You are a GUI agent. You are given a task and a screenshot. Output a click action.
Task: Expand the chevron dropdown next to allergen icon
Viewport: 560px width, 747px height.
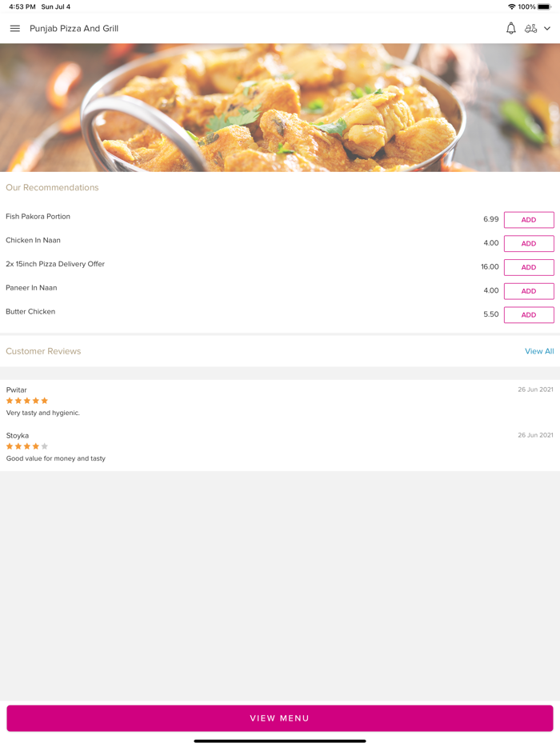coord(549,29)
